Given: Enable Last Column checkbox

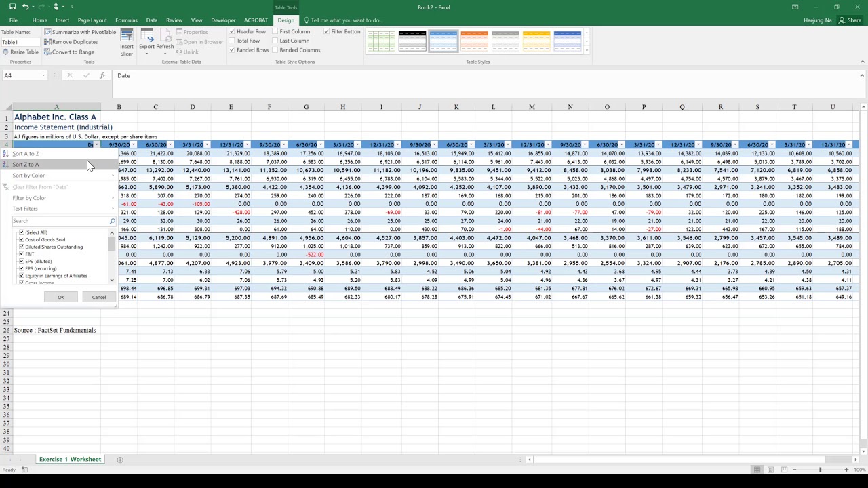Looking at the screenshot, I should click(x=275, y=41).
